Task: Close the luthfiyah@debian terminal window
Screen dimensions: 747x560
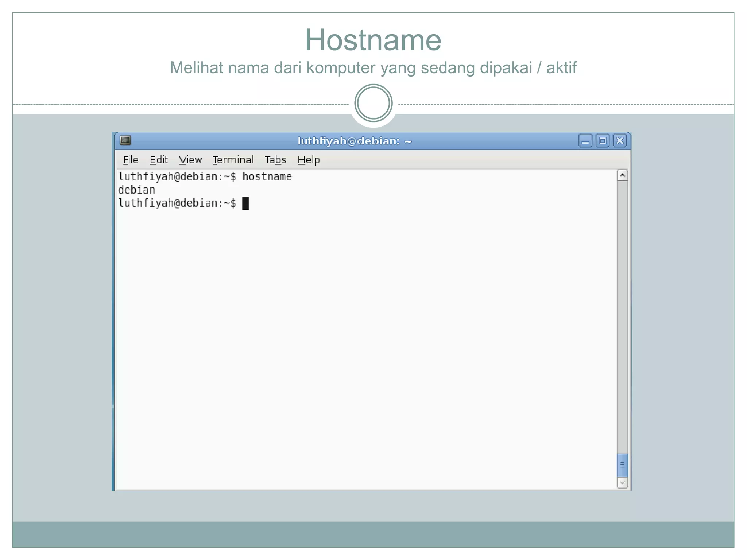Action: pos(620,141)
